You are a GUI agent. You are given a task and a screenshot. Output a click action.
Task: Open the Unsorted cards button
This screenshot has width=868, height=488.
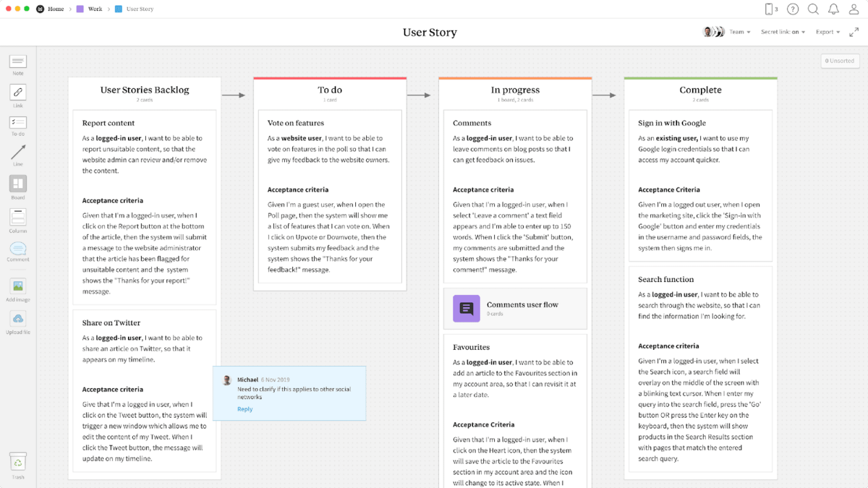tap(840, 61)
